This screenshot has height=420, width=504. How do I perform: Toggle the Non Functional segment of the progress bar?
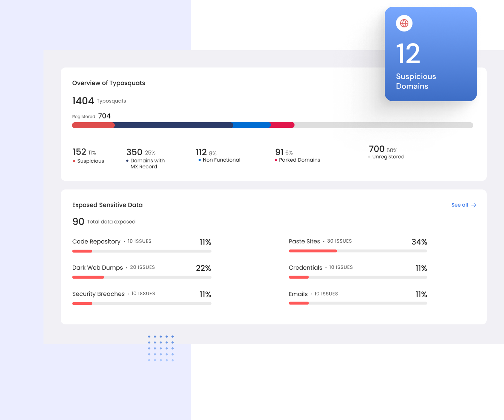(251, 125)
